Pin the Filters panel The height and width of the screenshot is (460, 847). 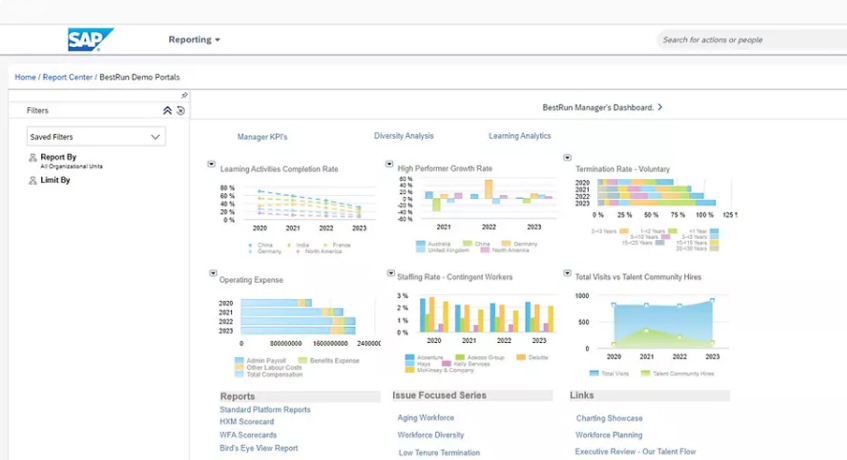[x=184, y=96]
